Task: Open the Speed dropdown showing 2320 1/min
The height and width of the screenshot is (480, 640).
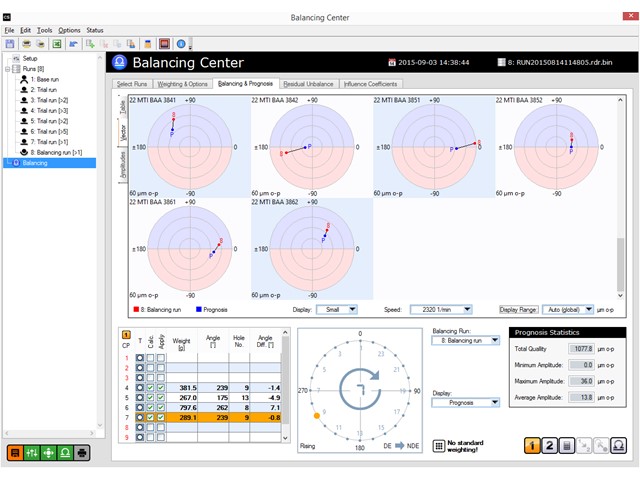Action: (441, 310)
